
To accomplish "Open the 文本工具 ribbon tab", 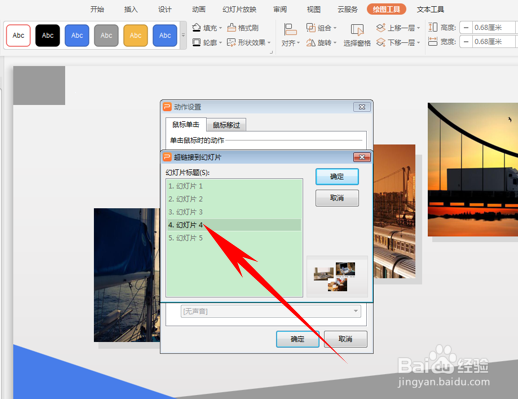I will click(430, 9).
